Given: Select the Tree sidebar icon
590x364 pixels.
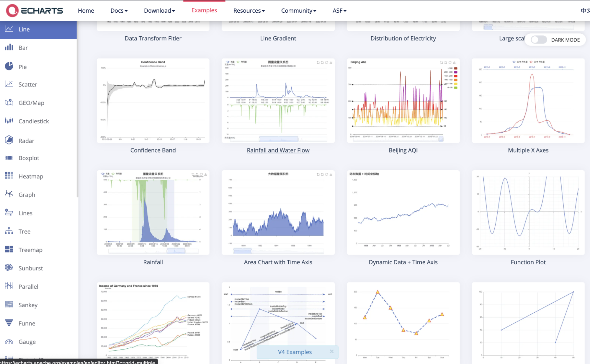Looking at the screenshot, I should tap(9, 231).
